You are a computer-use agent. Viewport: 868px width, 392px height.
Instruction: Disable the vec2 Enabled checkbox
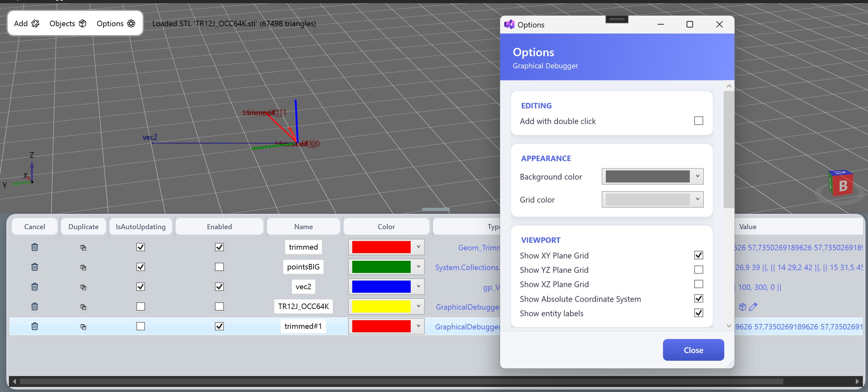219,287
